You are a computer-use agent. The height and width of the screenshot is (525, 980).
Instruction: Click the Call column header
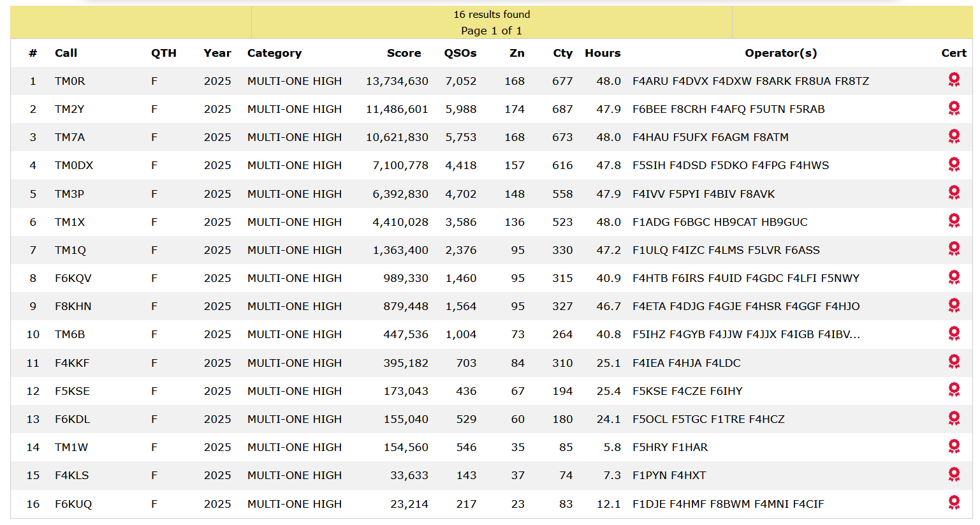point(66,53)
